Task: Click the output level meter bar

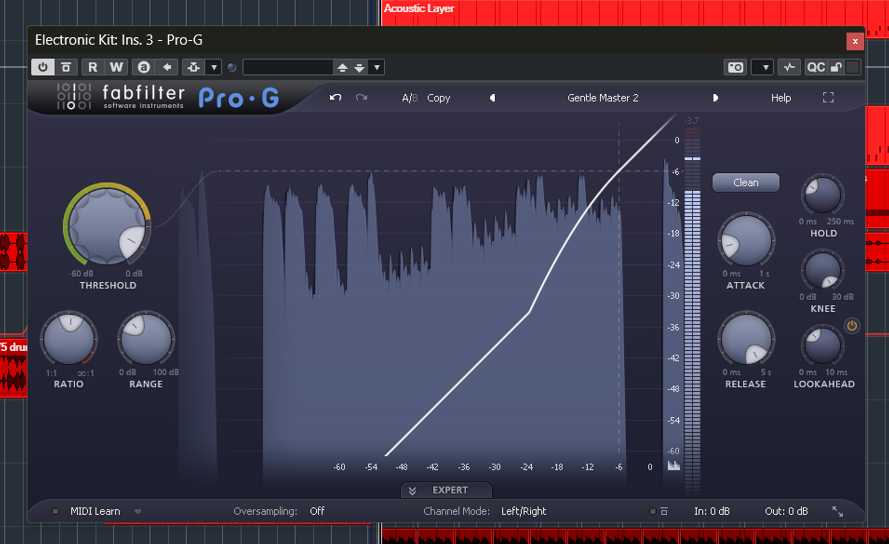Action: [x=692, y=309]
